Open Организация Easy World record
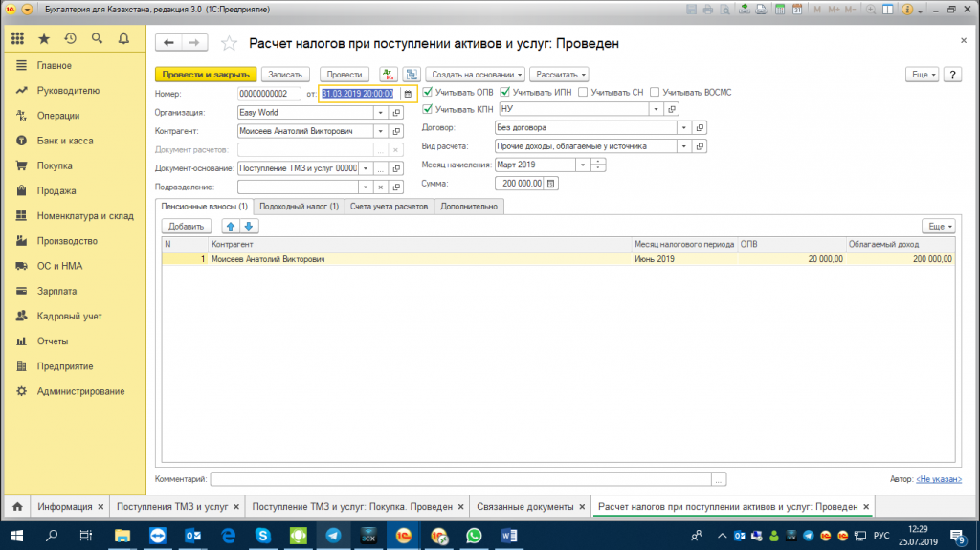 (396, 113)
